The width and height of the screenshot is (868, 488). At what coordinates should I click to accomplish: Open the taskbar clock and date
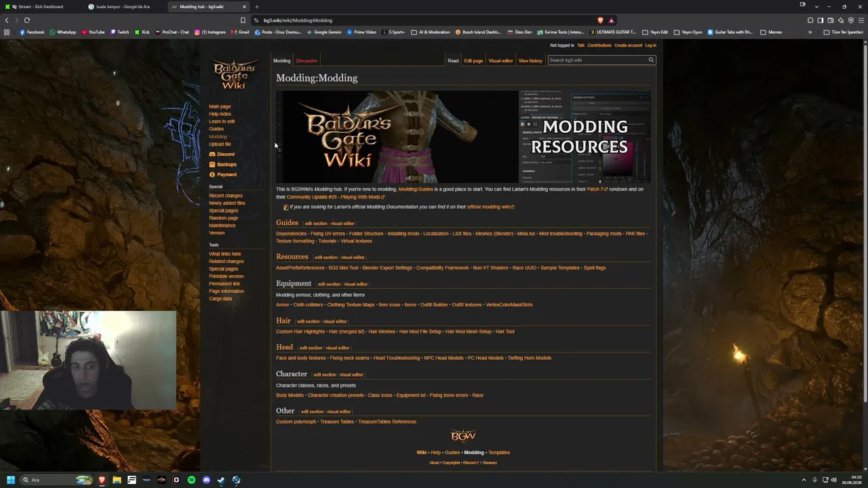tap(851, 480)
